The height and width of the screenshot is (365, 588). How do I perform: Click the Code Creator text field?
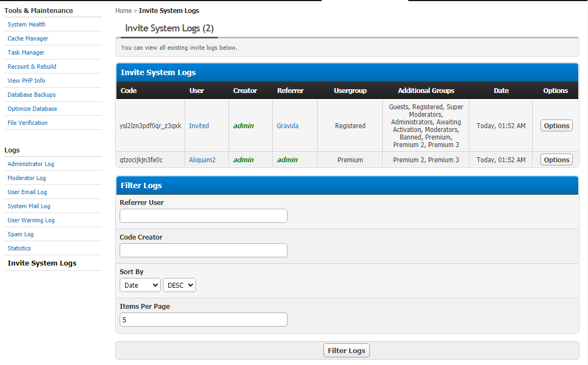(x=203, y=250)
